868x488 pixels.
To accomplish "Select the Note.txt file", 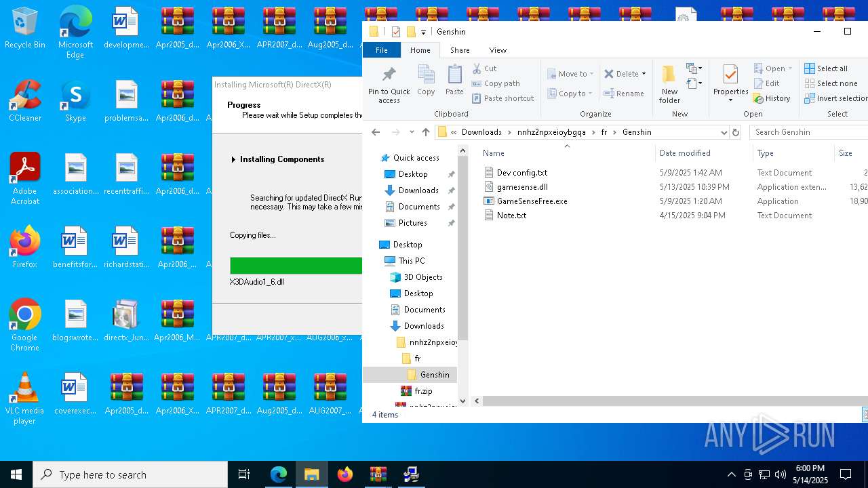I will [511, 216].
